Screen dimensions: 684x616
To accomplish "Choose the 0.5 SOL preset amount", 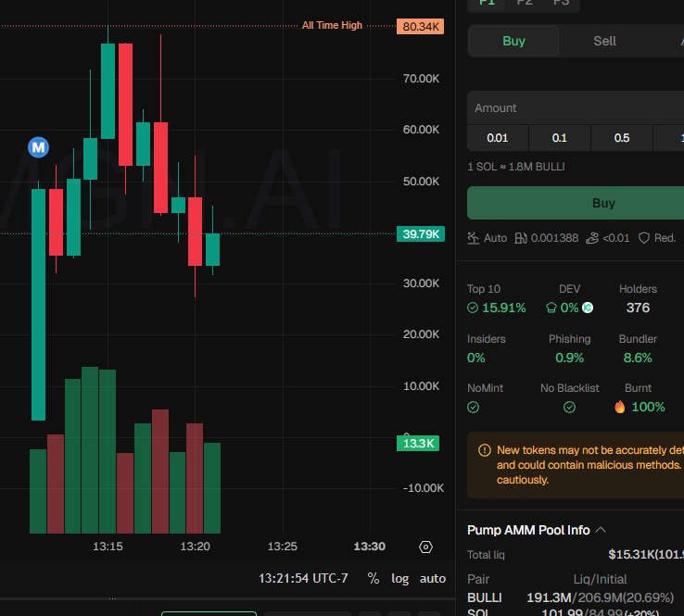I will pyautogui.click(x=622, y=138).
